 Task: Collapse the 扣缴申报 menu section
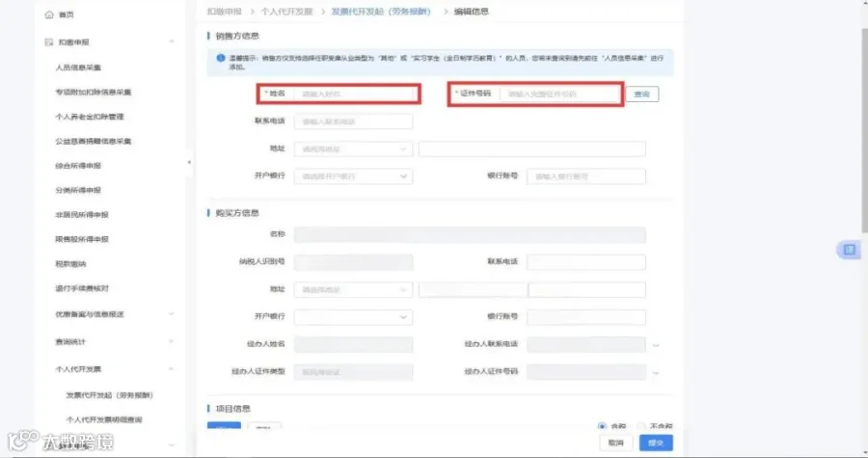[172, 42]
